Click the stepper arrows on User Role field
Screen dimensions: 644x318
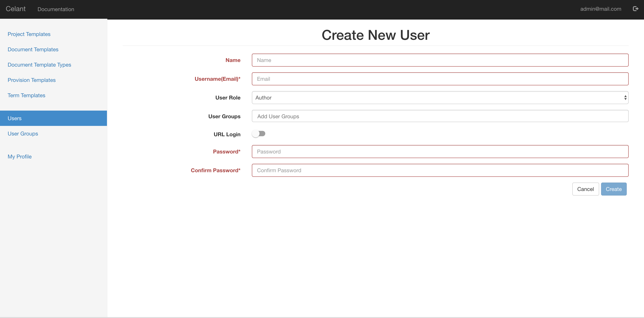point(625,98)
